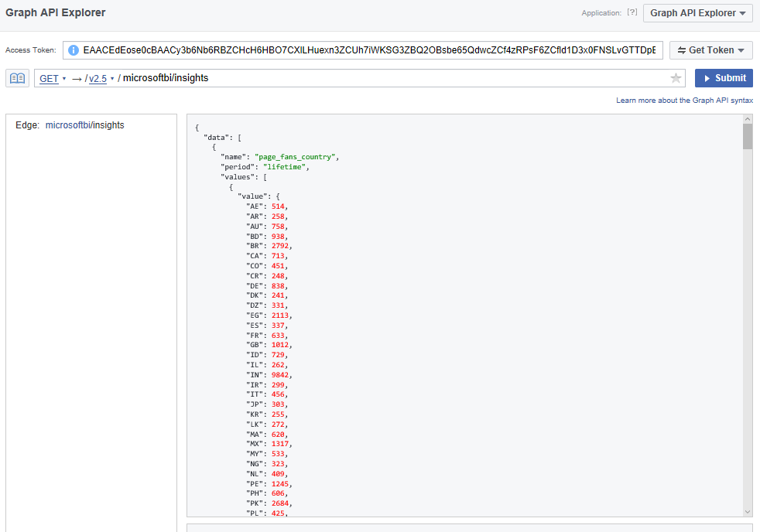This screenshot has height=532, width=760.
Task: Click the access token info icon
Action: click(x=74, y=49)
